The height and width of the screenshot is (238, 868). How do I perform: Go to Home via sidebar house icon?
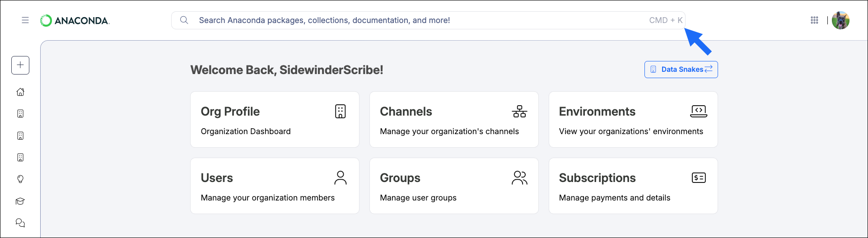(x=20, y=92)
